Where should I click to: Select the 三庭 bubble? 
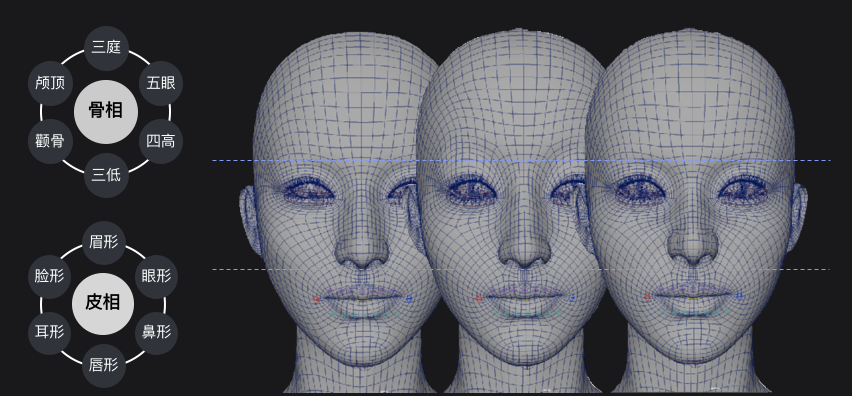pos(106,48)
